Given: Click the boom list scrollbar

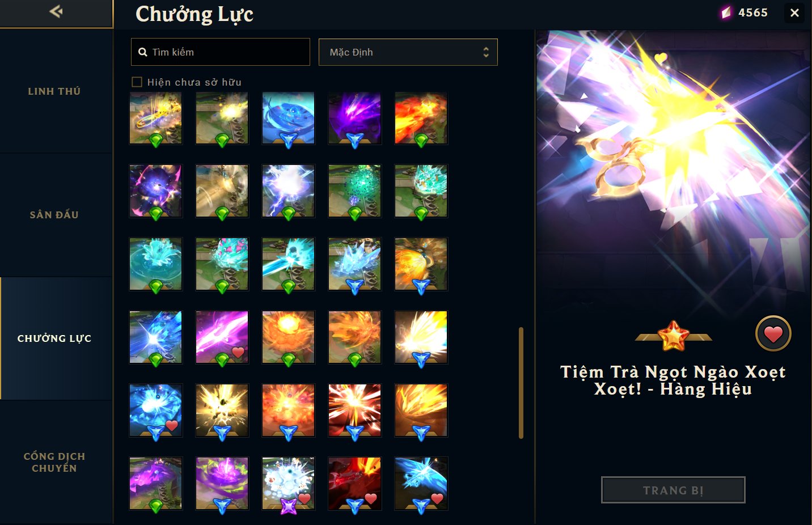Looking at the screenshot, I should [521, 383].
